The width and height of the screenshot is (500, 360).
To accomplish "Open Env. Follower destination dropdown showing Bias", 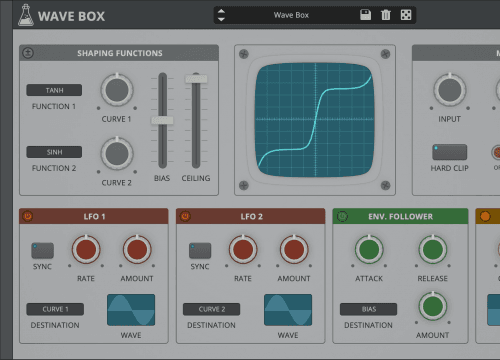I will click(369, 309).
